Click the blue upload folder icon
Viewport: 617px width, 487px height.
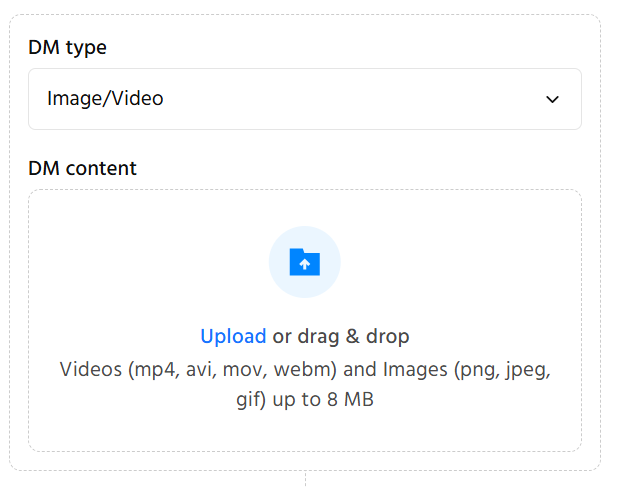pos(304,262)
